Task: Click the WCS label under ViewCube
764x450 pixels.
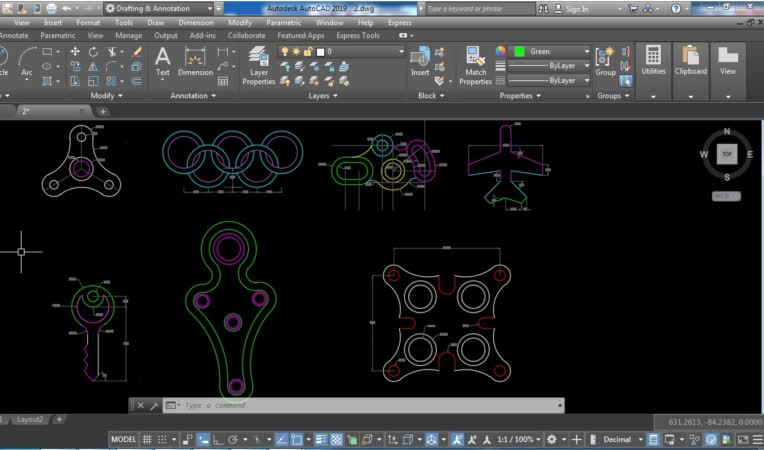Action: pos(726,196)
